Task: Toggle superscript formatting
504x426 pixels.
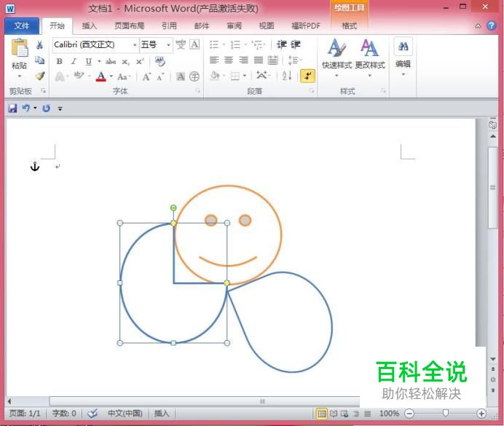Action: tap(140, 61)
